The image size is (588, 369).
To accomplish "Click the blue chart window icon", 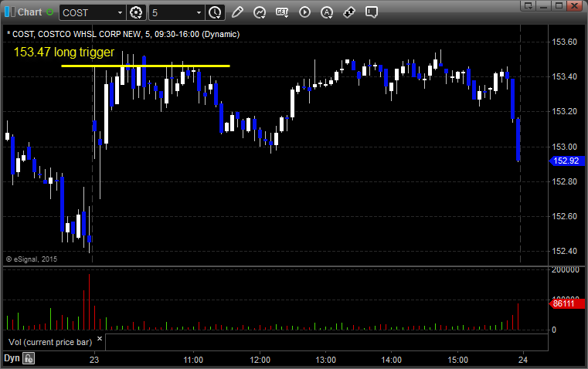I will (x=10, y=12).
